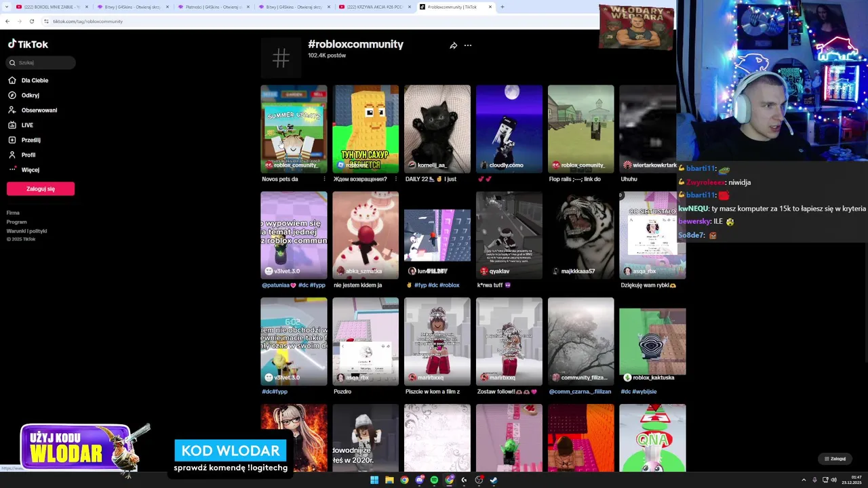Switch to KRZYWA AKCJA YouTube tab
868x488 pixels.
[x=374, y=7]
